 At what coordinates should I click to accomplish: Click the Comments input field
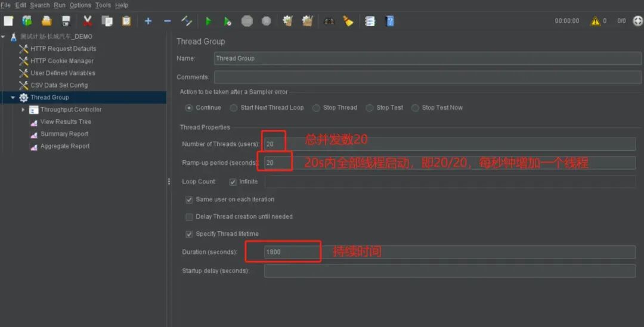428,77
